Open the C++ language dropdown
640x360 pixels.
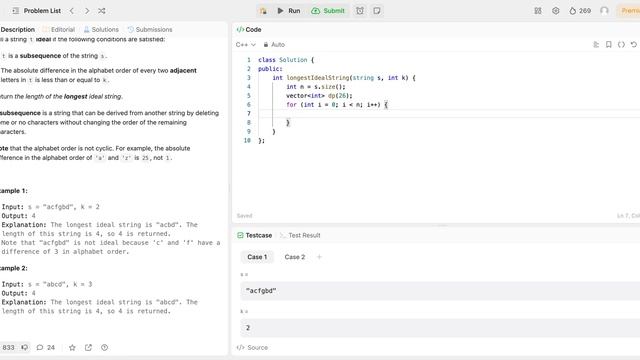(246, 44)
